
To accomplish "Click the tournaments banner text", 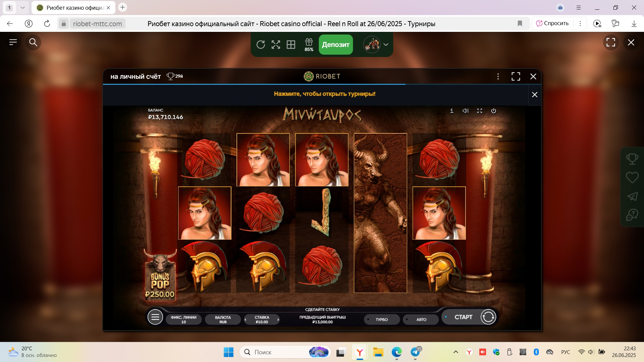I will (x=324, y=94).
